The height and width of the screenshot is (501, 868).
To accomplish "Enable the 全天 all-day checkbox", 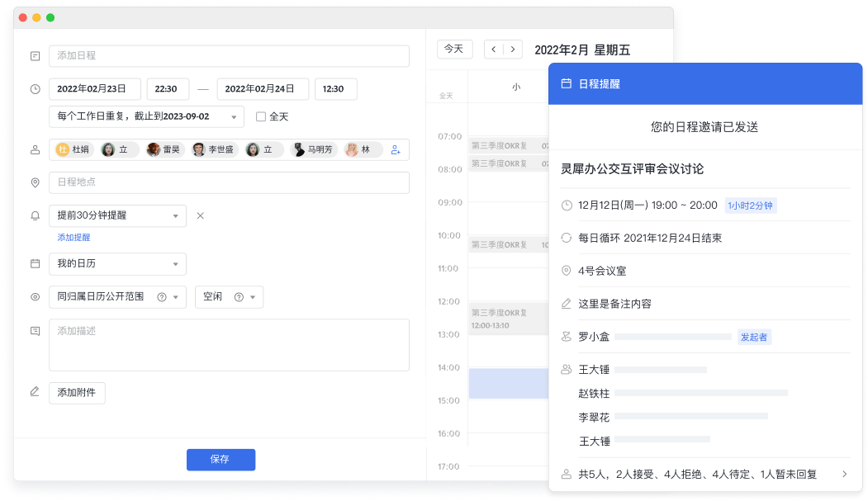I will [261, 117].
